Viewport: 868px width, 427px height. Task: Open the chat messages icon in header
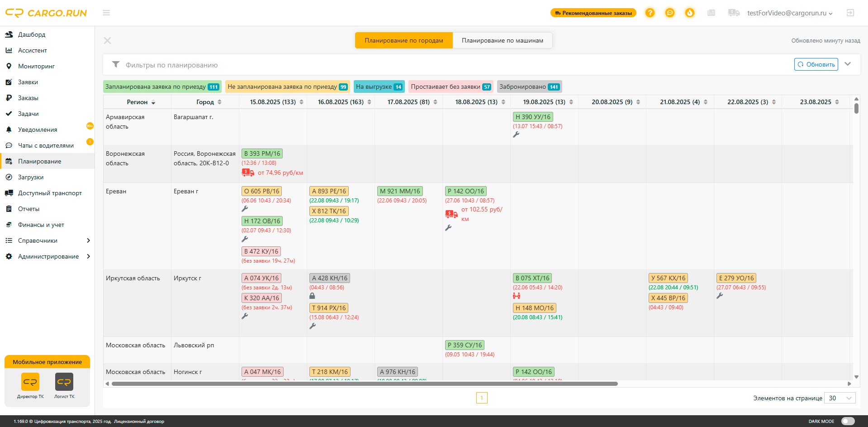(x=670, y=13)
